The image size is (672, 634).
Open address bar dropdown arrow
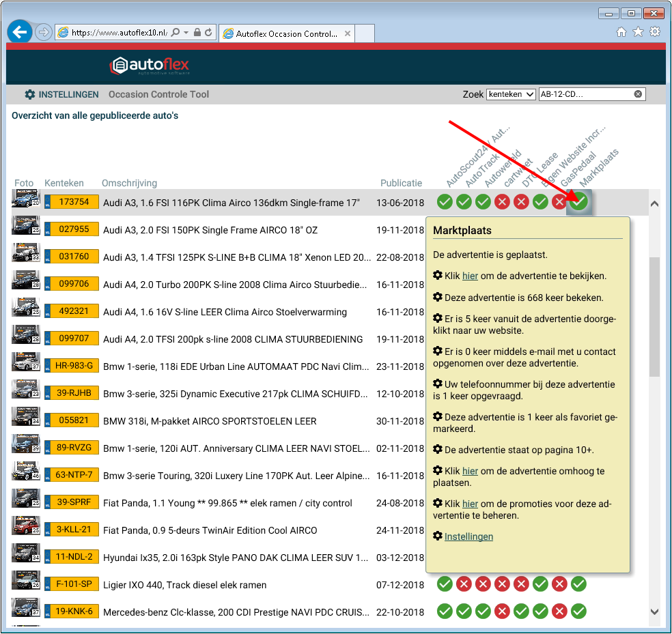tap(186, 33)
